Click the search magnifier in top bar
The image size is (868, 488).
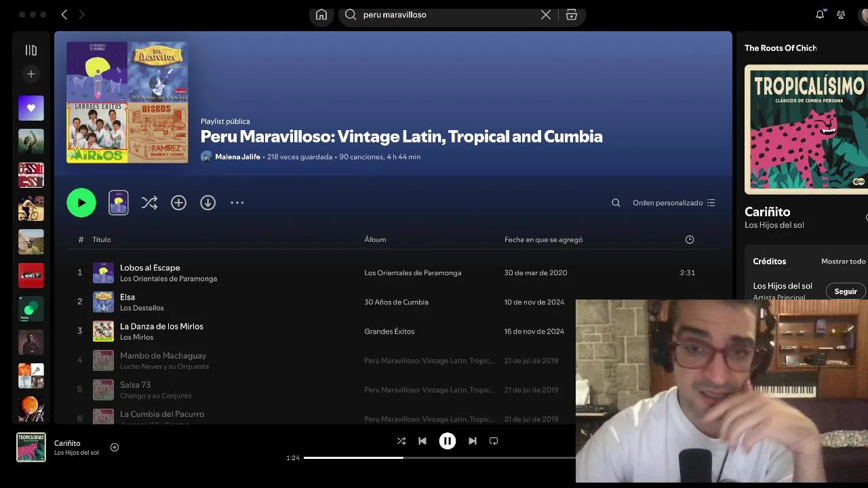pos(351,14)
